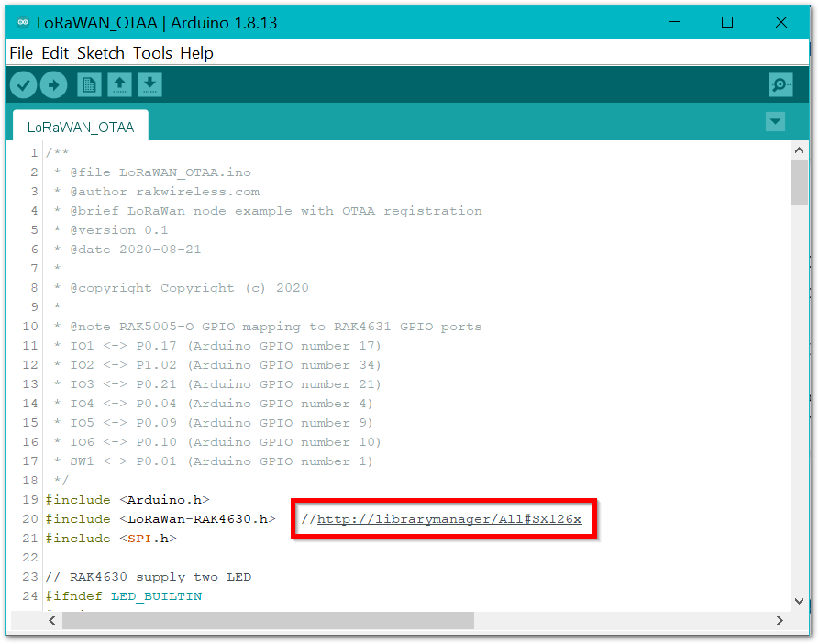Viewport: 819px width, 644px height.
Task: Click the Arduino logo in title bar
Action: point(23,23)
